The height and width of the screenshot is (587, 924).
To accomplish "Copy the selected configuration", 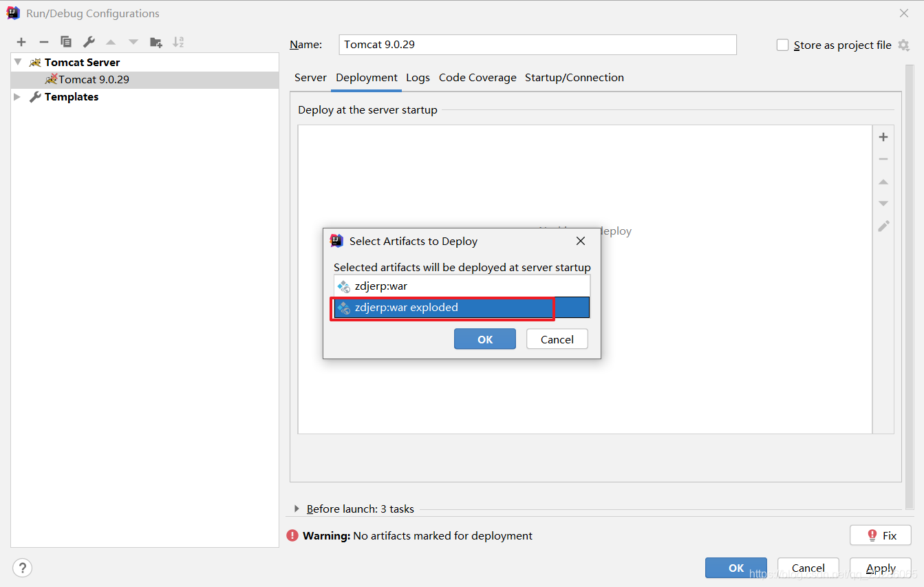I will tap(66, 42).
